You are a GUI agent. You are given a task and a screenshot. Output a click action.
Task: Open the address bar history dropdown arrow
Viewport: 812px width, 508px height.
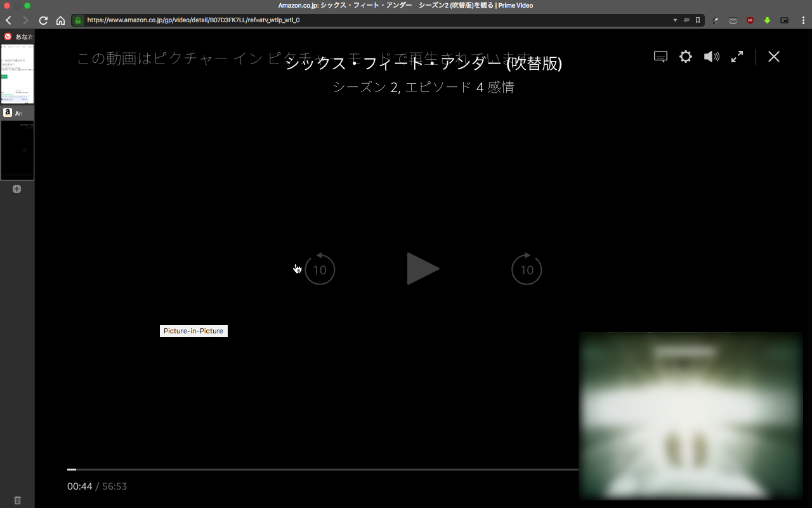coord(675,20)
